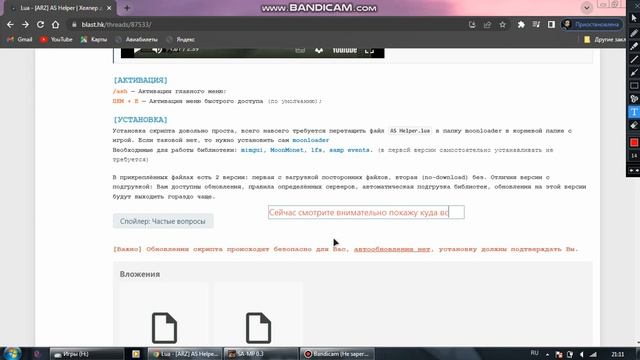Image resolution: width=640 pixels, height=360 pixels.
Task: Select the Bandicam numbering stamp tool
Action: 634,98
